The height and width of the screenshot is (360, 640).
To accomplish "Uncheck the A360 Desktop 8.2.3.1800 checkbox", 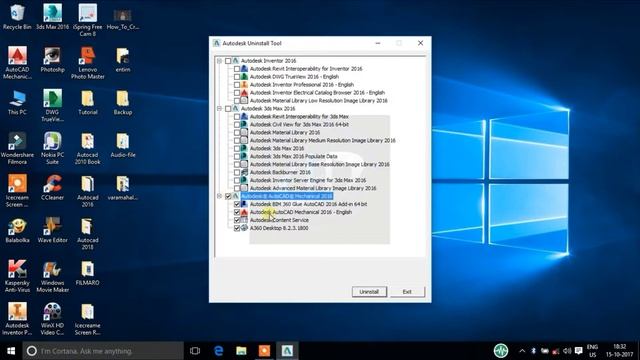I will point(237,228).
